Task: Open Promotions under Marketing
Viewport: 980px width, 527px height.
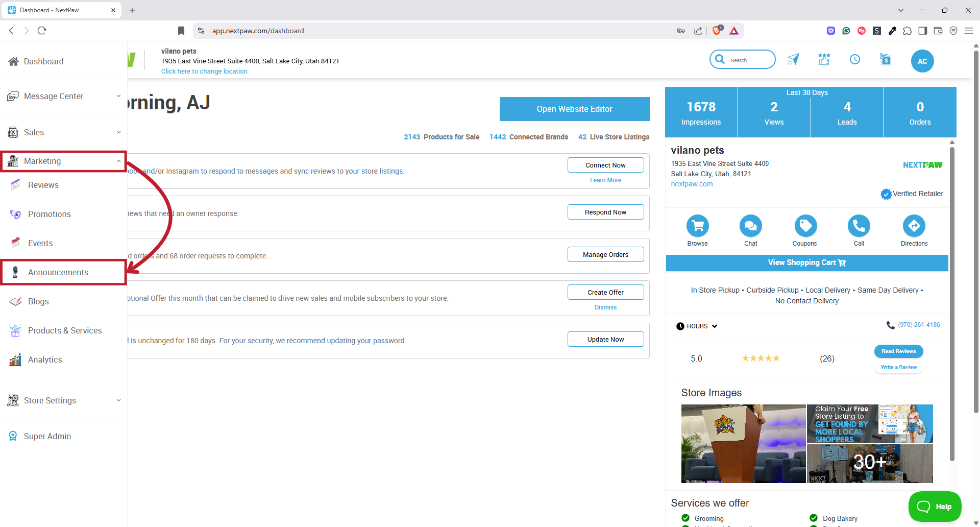Action: 49,214
